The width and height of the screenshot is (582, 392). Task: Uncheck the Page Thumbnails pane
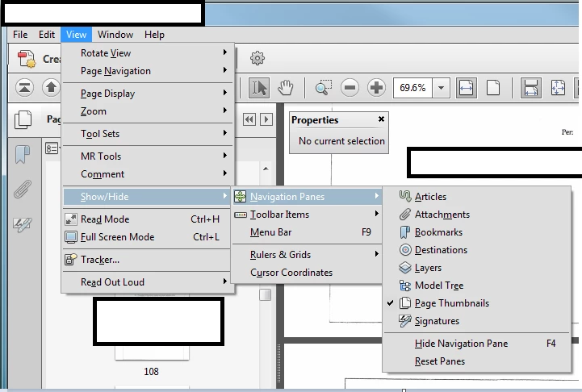click(476, 303)
